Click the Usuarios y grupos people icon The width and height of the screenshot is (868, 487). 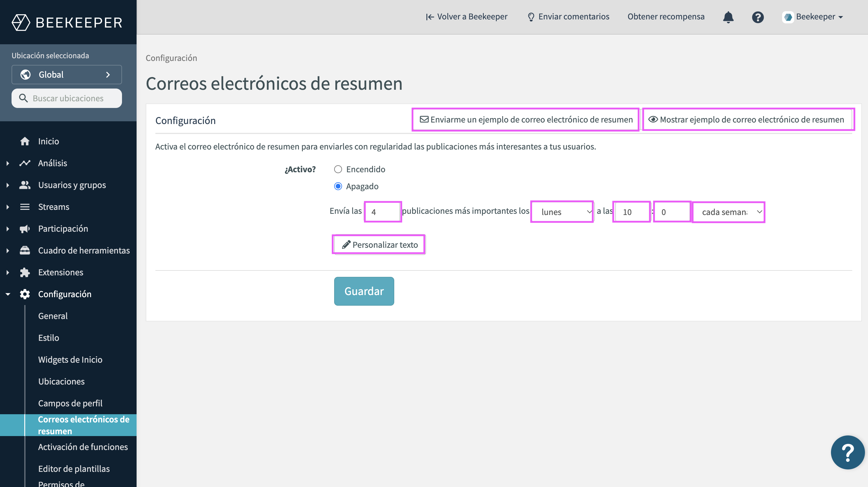point(25,185)
